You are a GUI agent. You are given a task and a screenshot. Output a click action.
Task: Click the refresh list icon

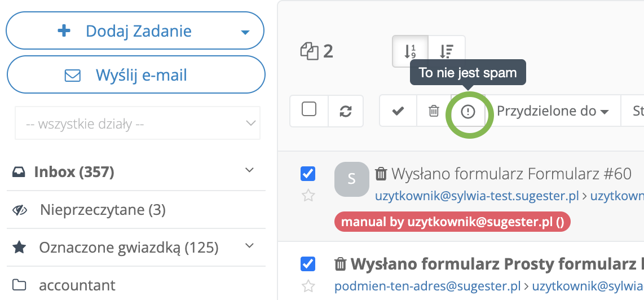click(x=346, y=111)
